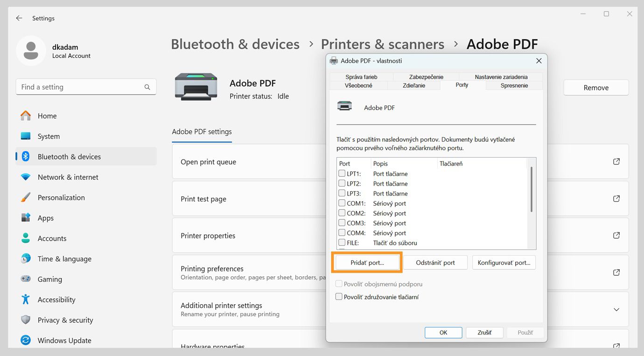Click the back arrow in Settings

(19, 18)
